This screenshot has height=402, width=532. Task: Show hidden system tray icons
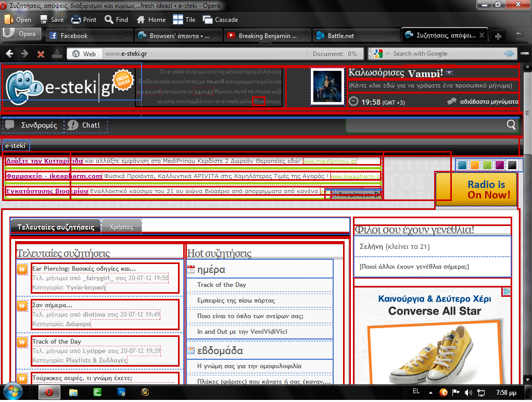click(430, 393)
